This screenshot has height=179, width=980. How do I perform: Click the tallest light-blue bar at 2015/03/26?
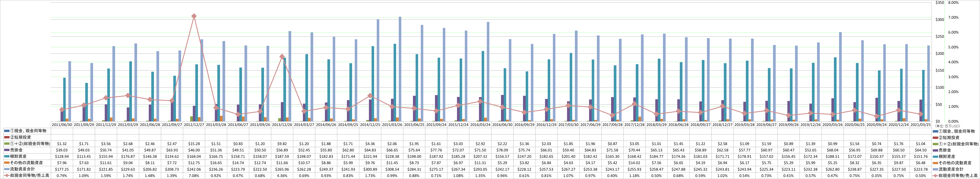coord(400,69)
